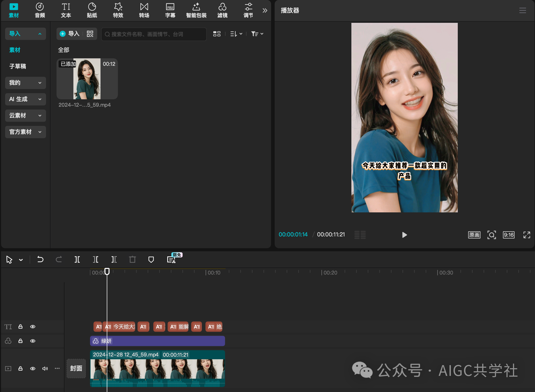Open the fullscreen preview icon
This screenshot has height=392, width=535.
[527, 235]
